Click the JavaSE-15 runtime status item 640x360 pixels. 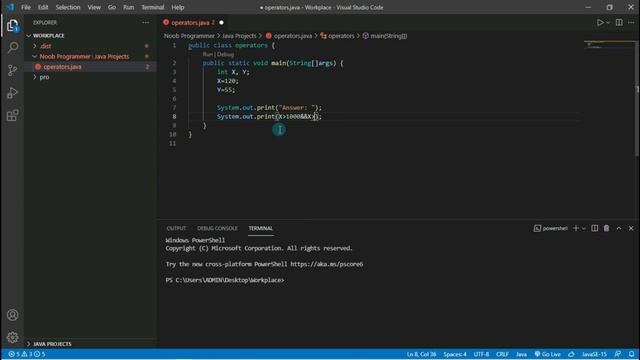(x=594, y=354)
